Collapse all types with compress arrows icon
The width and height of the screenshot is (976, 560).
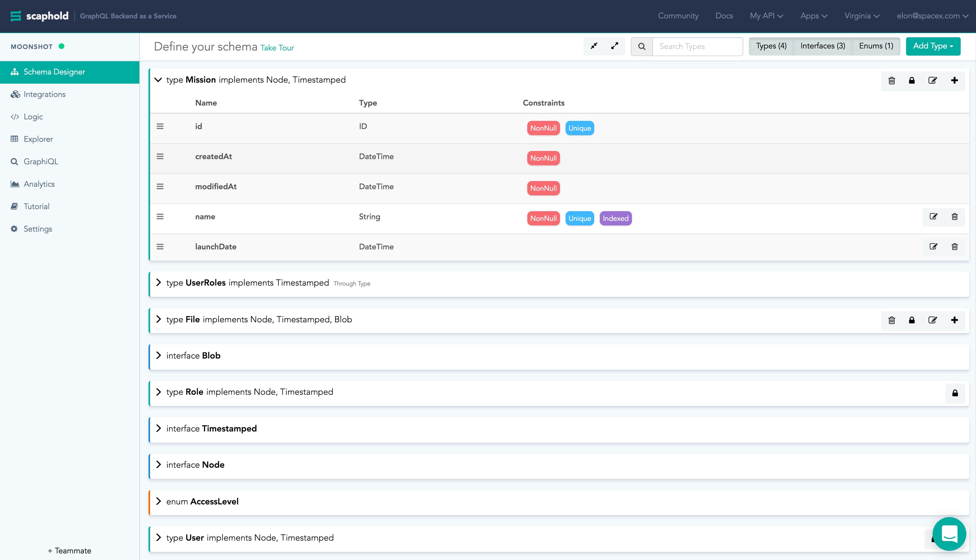594,46
